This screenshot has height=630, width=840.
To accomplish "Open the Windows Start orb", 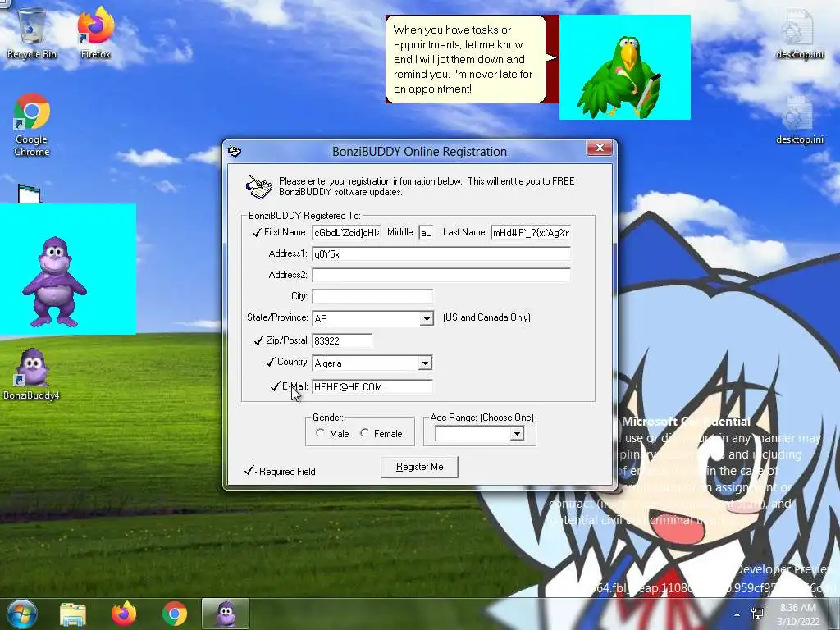I will click(21, 614).
